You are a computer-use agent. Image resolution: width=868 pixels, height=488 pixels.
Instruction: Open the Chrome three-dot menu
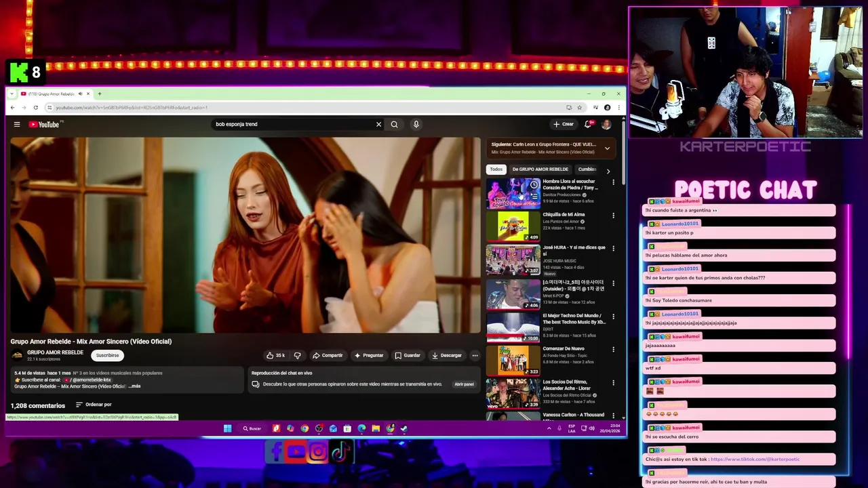coord(618,107)
